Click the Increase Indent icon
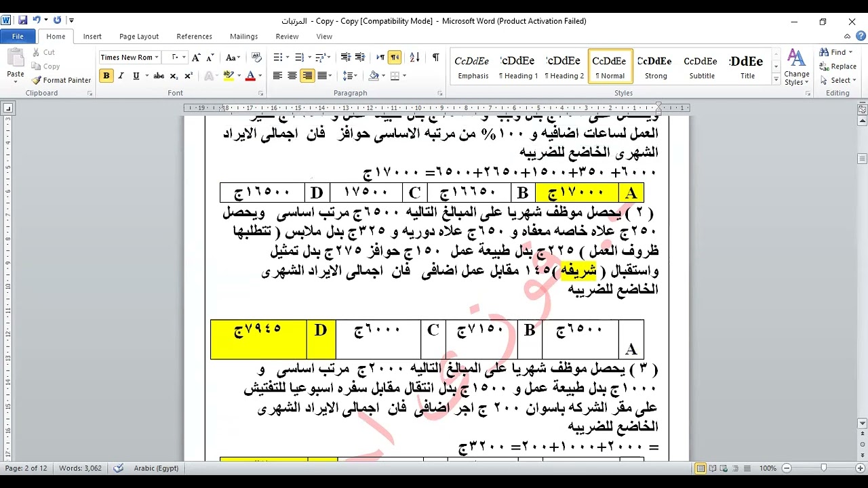 tap(360, 58)
